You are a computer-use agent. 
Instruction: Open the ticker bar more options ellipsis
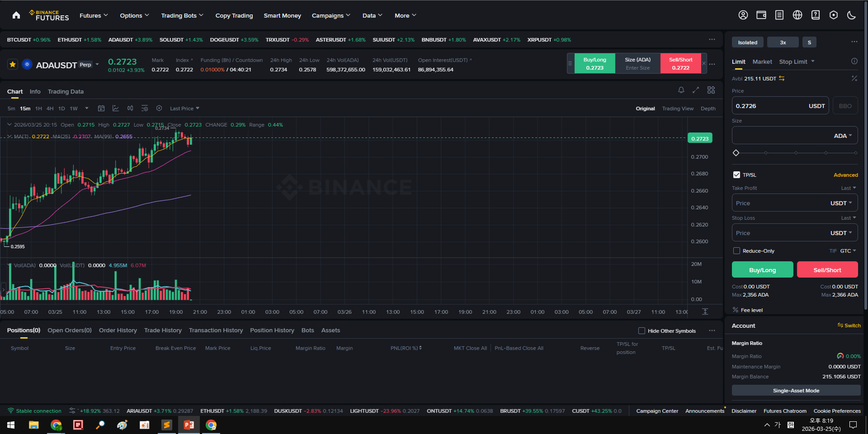[712, 40]
